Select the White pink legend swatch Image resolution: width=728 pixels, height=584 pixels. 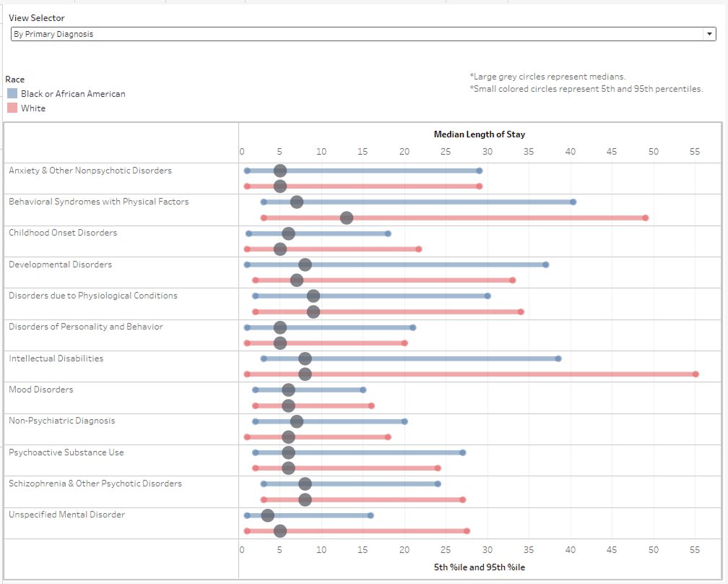(x=12, y=108)
